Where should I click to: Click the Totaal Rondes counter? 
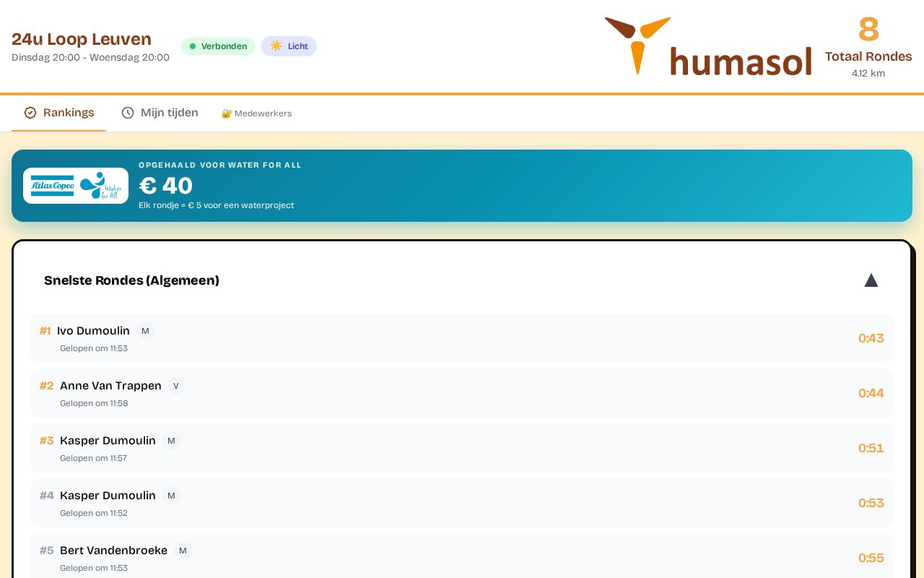pyautogui.click(x=868, y=46)
